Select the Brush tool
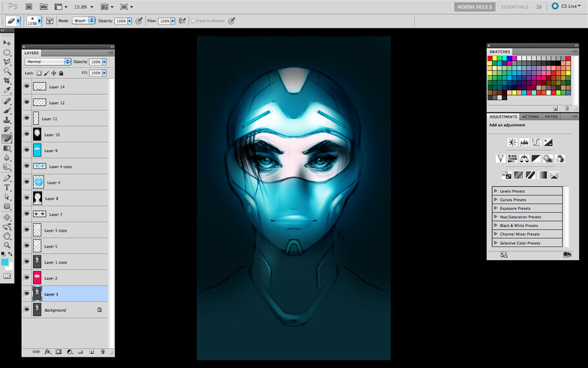This screenshot has height=368, width=588. [7, 111]
